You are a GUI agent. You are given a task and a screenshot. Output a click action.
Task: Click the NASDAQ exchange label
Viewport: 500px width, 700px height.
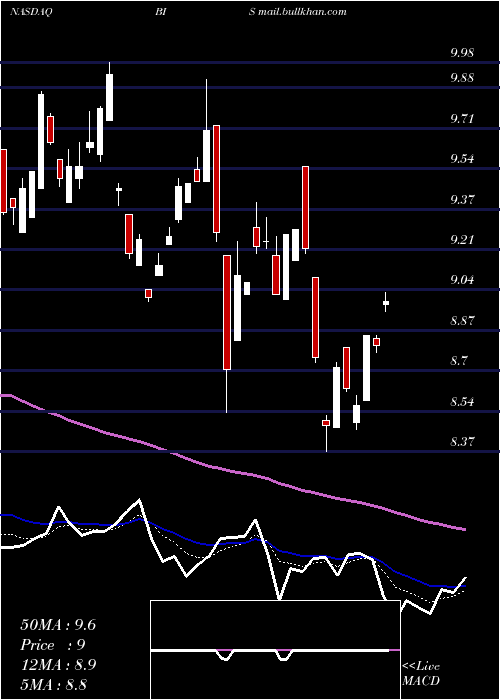tap(31, 12)
